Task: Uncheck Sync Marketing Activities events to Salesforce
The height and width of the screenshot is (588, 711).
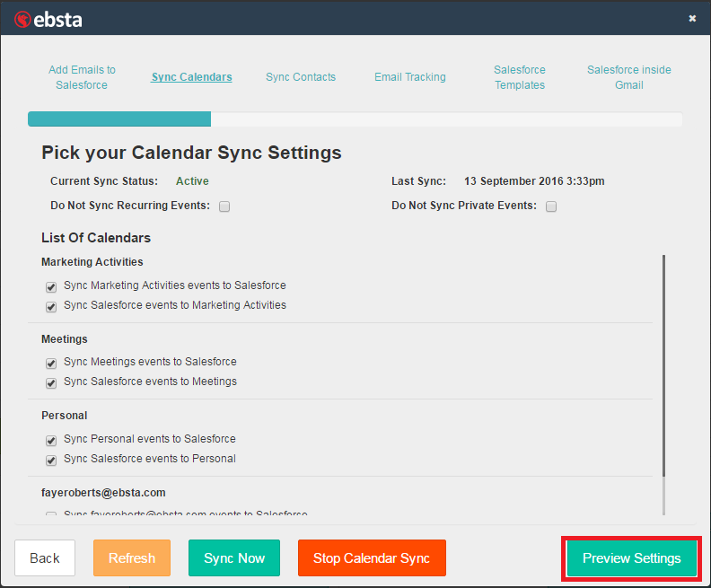Action: pos(51,287)
